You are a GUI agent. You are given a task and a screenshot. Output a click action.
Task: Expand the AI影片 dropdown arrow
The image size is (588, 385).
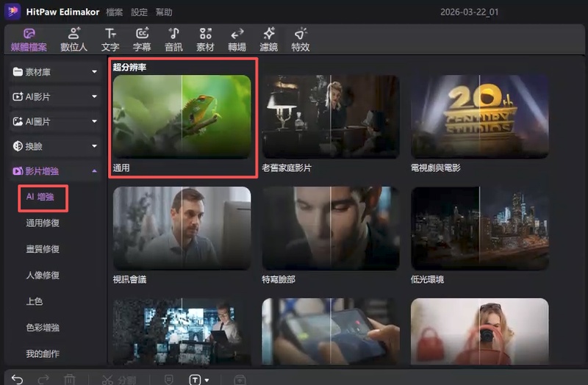point(95,96)
